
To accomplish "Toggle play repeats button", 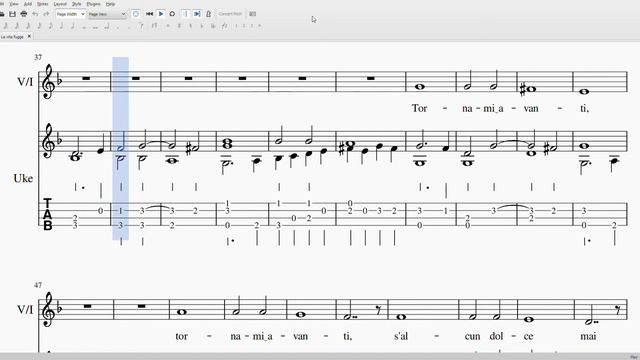I will (185, 14).
